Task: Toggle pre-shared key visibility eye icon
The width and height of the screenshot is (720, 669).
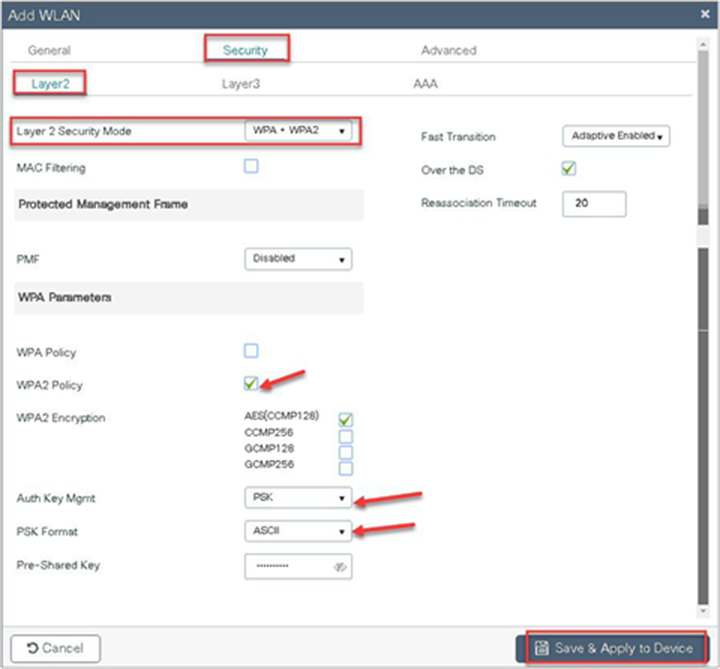Action: coord(340,567)
